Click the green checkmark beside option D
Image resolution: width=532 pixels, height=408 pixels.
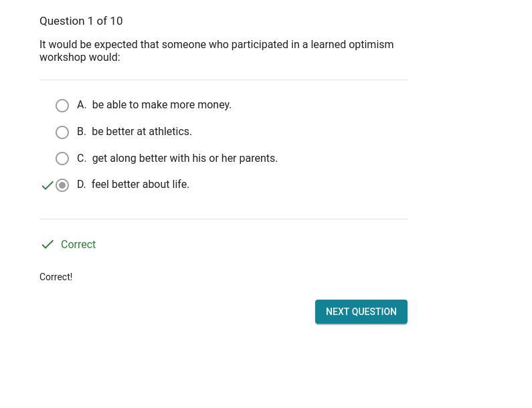[48, 185]
